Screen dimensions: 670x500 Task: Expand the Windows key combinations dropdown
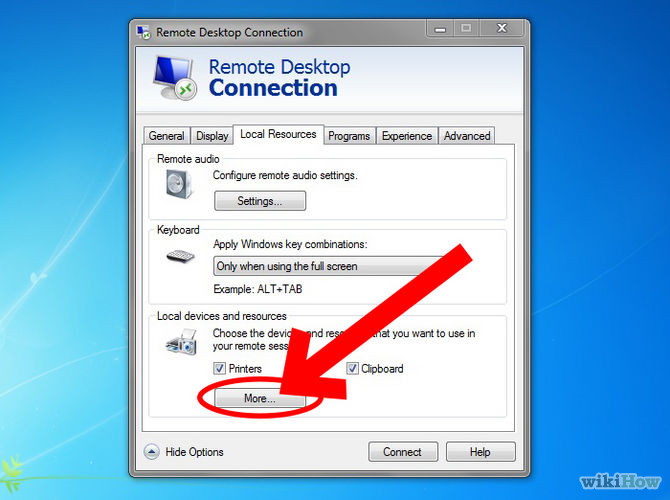pos(329,266)
